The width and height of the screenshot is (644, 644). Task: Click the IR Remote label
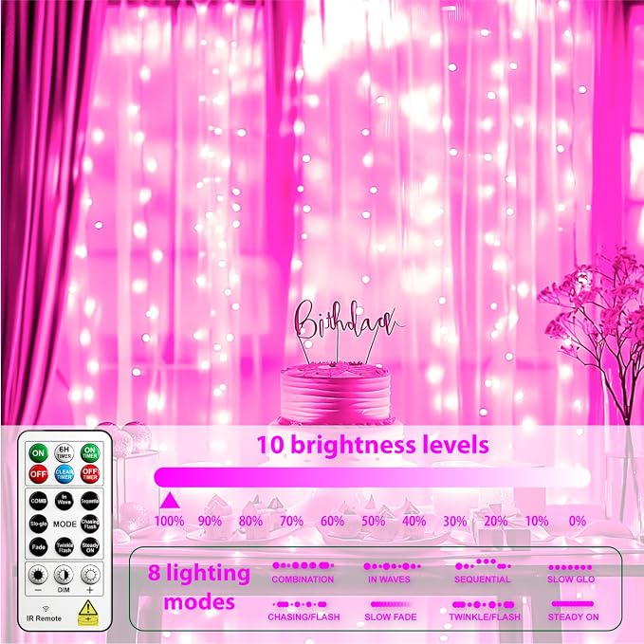44,618
